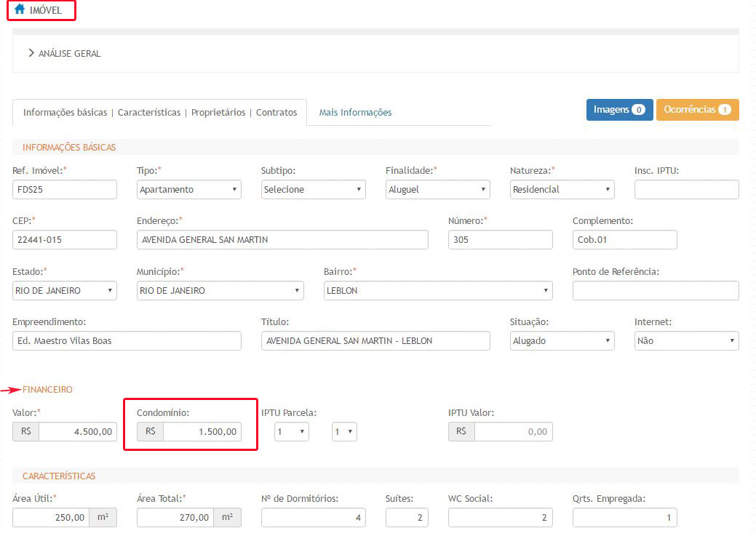This screenshot has width=756, height=536.
Task: Click the Ref. Imóvel field with FDS25
Action: pyautogui.click(x=65, y=189)
